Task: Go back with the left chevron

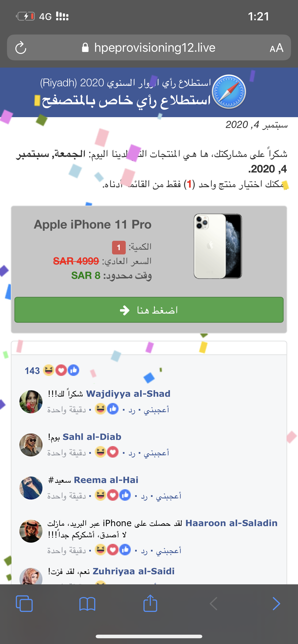Action: pos(213,604)
